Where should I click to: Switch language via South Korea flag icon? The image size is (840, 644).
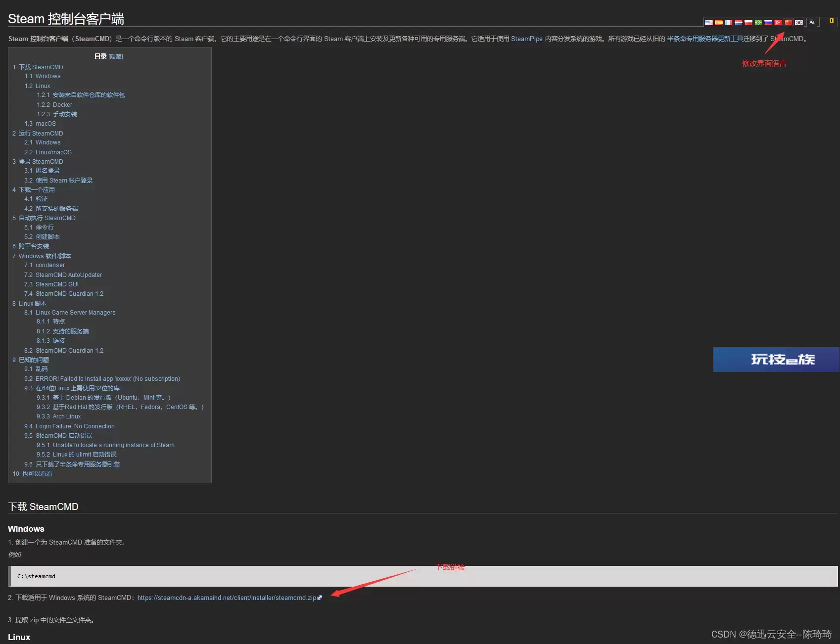[x=799, y=22]
